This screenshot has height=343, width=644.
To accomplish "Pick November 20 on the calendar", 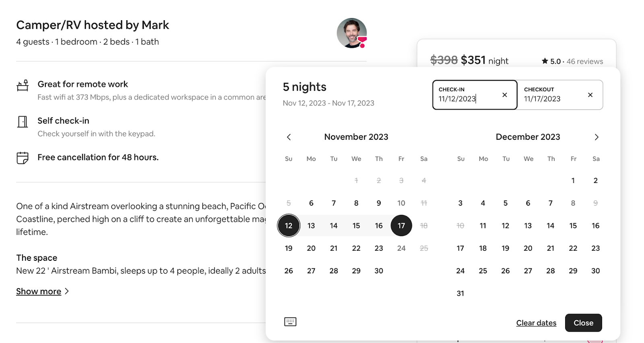I will pos(311,248).
